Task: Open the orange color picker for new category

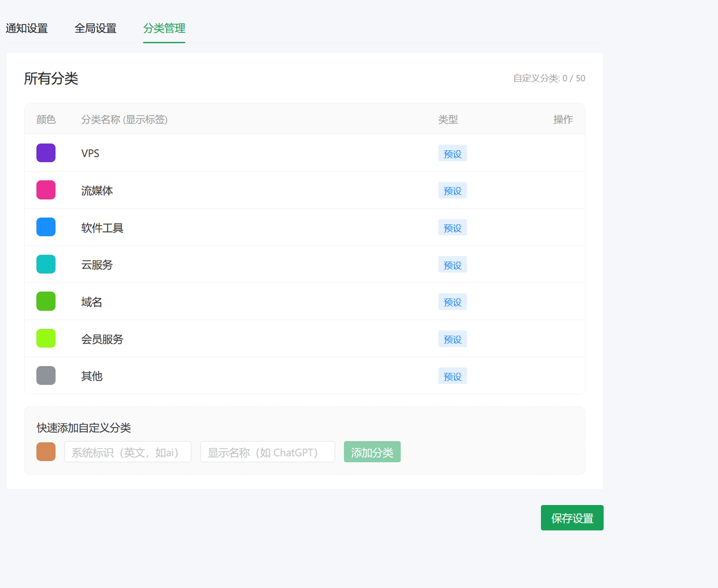Action: (46, 452)
